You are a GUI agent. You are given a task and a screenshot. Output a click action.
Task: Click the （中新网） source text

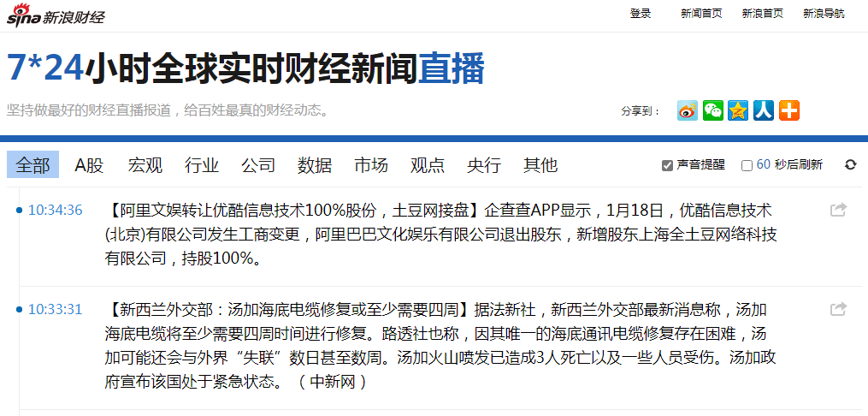[x=332, y=383]
